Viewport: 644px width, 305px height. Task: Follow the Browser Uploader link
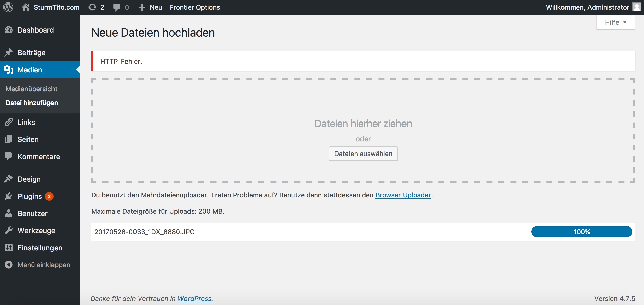[x=403, y=195]
